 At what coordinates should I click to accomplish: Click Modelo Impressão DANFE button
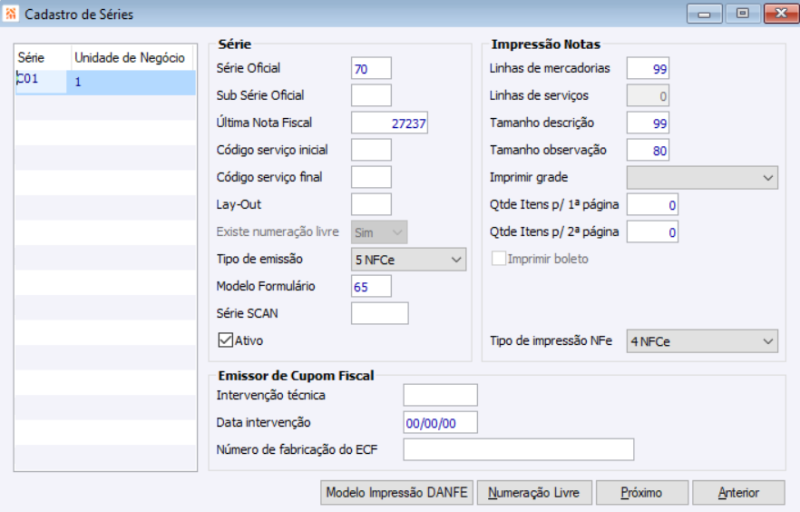point(397,493)
